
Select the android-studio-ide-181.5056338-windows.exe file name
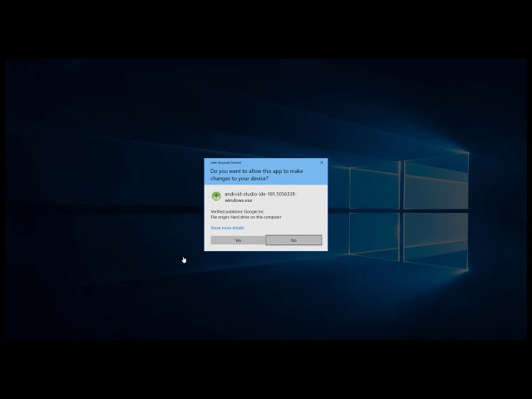click(260, 197)
